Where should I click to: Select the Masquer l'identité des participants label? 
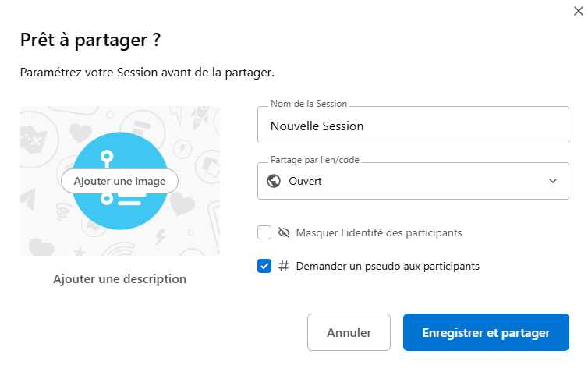tap(379, 232)
